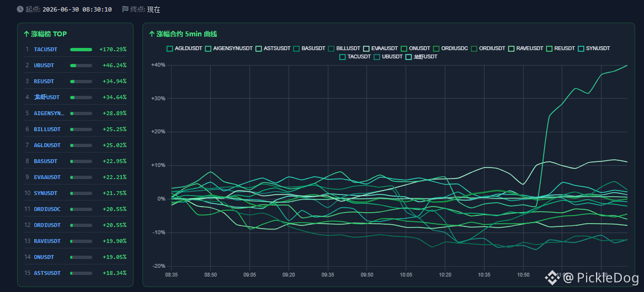Click the +34.94% gain value

(x=115, y=81)
